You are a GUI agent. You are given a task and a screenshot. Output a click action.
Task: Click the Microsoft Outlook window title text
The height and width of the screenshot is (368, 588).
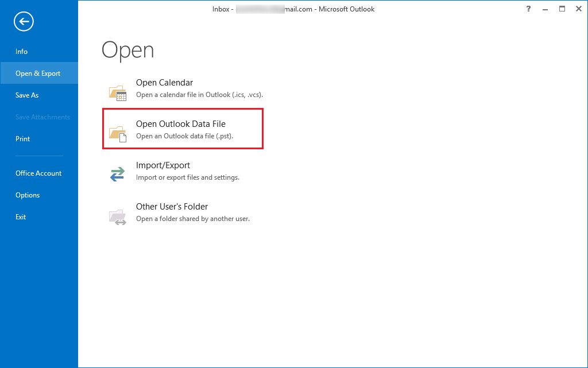coord(293,9)
